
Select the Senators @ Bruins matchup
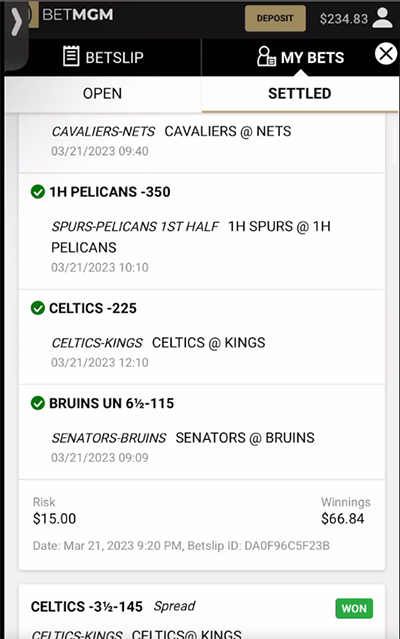245,438
